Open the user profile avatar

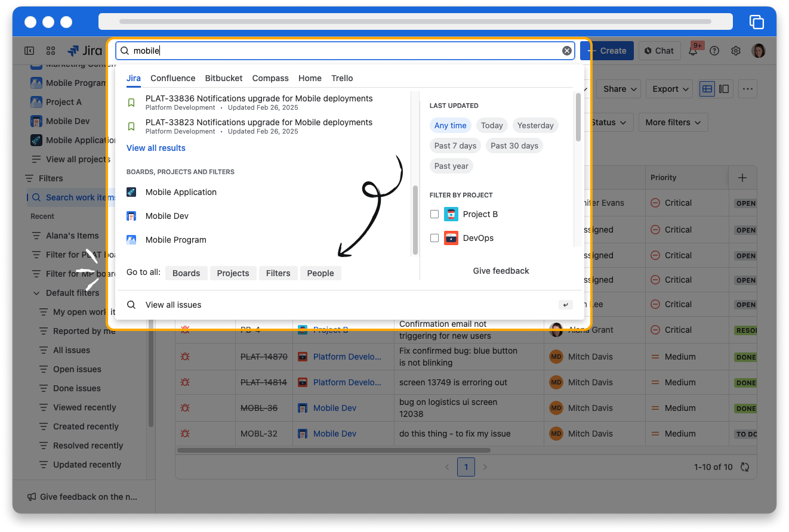759,51
